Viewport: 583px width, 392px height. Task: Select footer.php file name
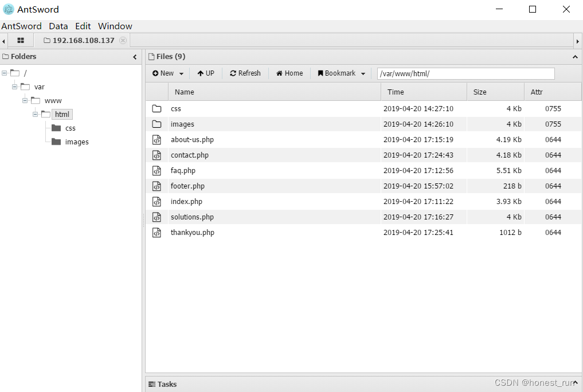point(188,186)
